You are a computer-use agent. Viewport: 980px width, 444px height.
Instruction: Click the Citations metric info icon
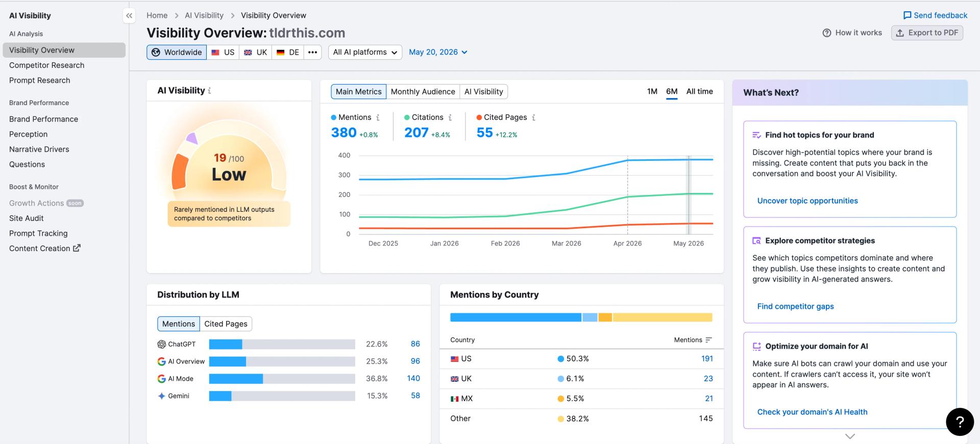point(450,117)
